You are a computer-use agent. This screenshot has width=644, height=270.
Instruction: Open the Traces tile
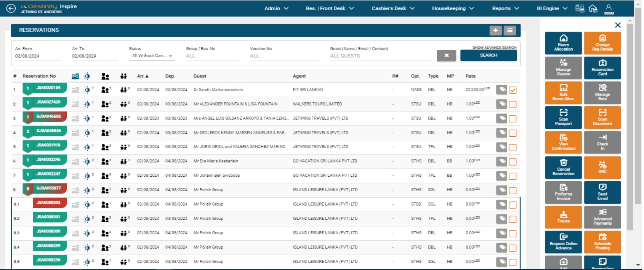click(x=563, y=217)
